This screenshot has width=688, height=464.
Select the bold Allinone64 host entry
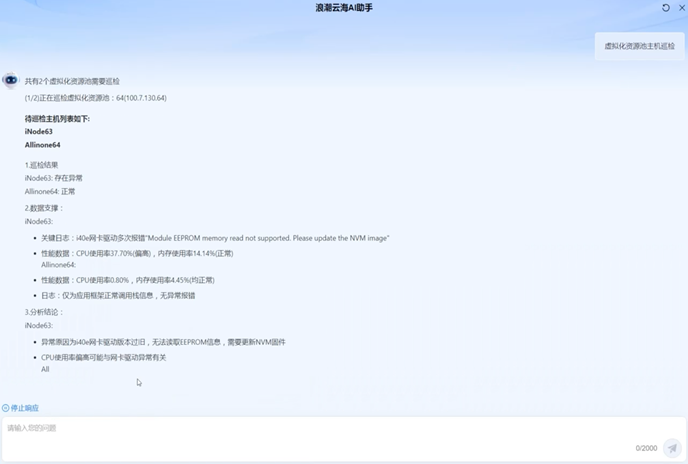43,145
